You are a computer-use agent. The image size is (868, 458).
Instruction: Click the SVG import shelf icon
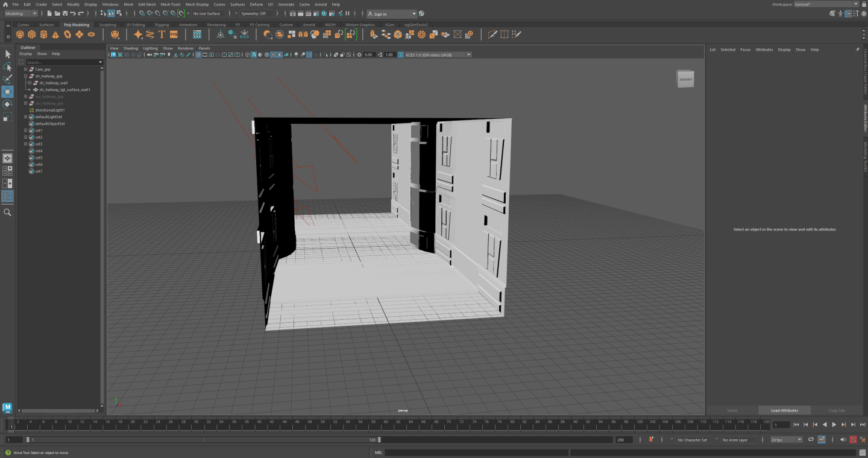tap(174, 34)
